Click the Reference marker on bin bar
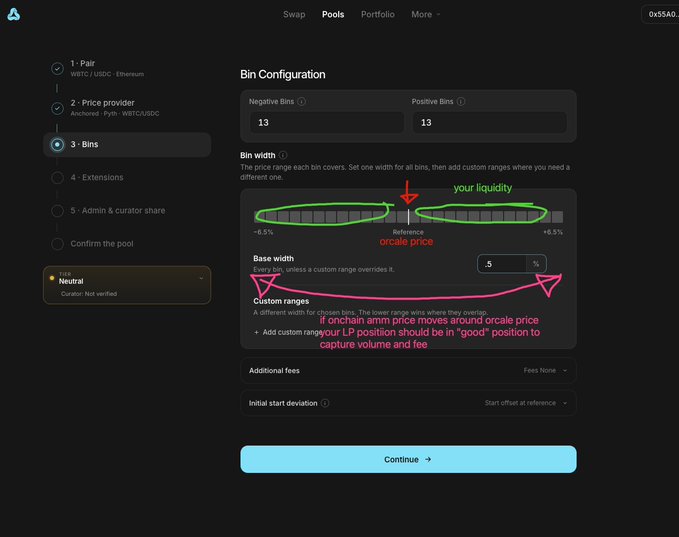Image resolution: width=679 pixels, height=537 pixels. tap(408, 217)
